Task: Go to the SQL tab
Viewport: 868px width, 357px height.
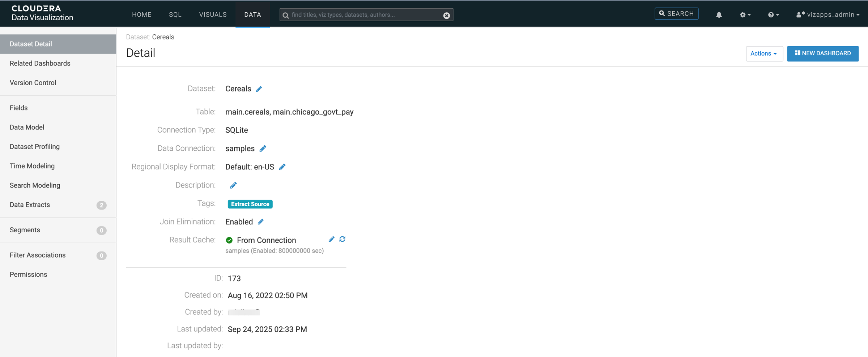Action: coord(175,14)
